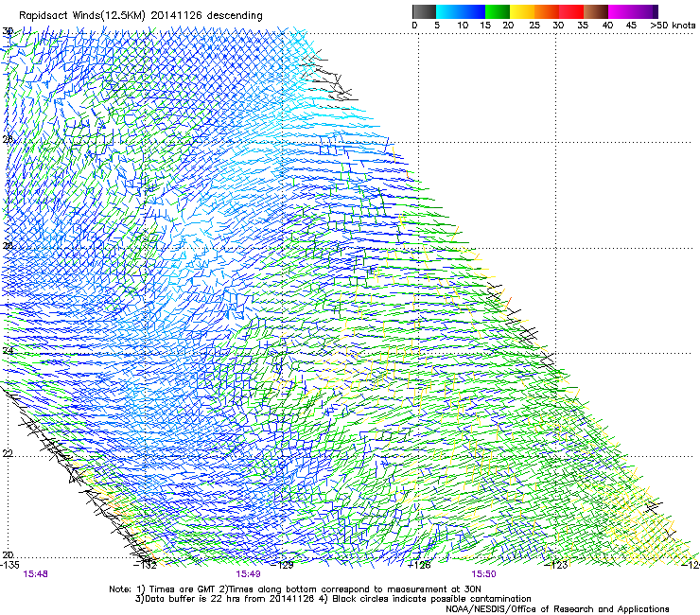Click the "40" legend scale label
The height and width of the screenshot is (615, 700).
coord(607,26)
